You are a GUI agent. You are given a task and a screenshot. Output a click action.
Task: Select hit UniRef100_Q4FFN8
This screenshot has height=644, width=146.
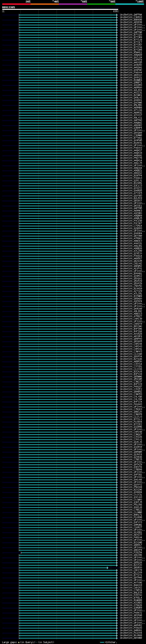click(131, 32)
